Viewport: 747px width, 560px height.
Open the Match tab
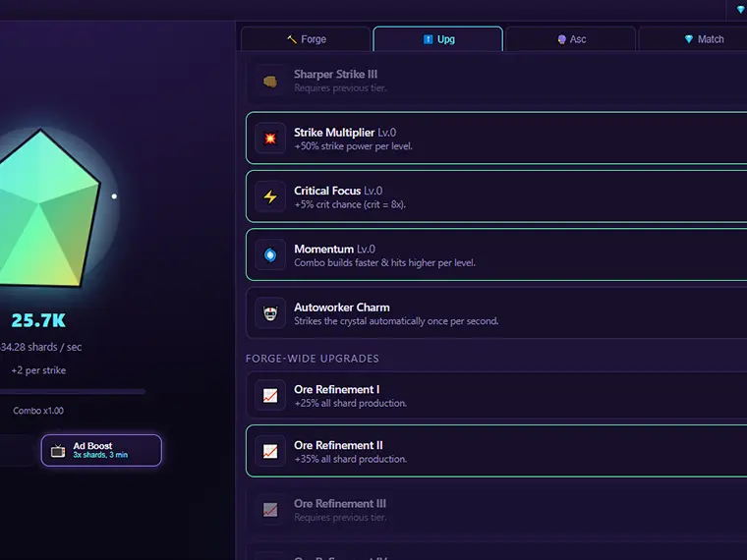point(703,39)
